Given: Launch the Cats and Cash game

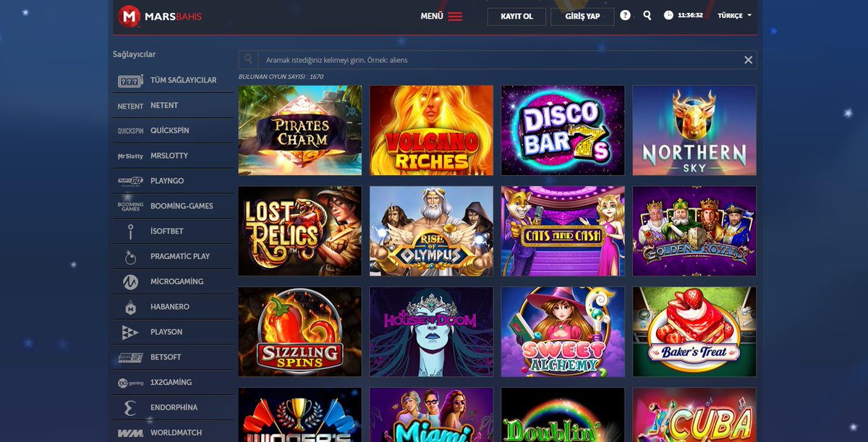Looking at the screenshot, I should coord(563,231).
